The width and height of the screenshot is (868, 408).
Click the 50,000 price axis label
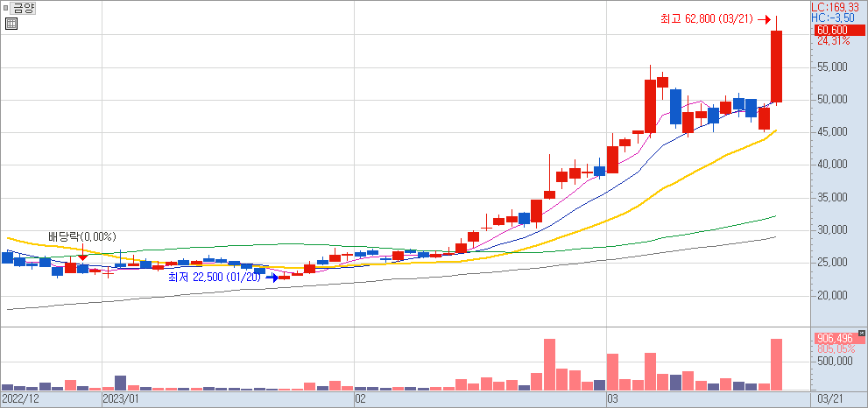click(x=832, y=100)
